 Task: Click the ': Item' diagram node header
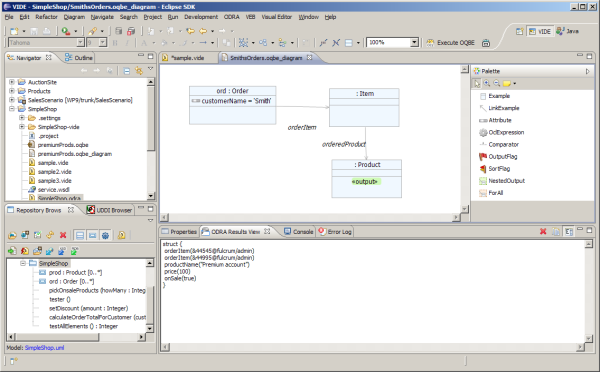pos(364,93)
